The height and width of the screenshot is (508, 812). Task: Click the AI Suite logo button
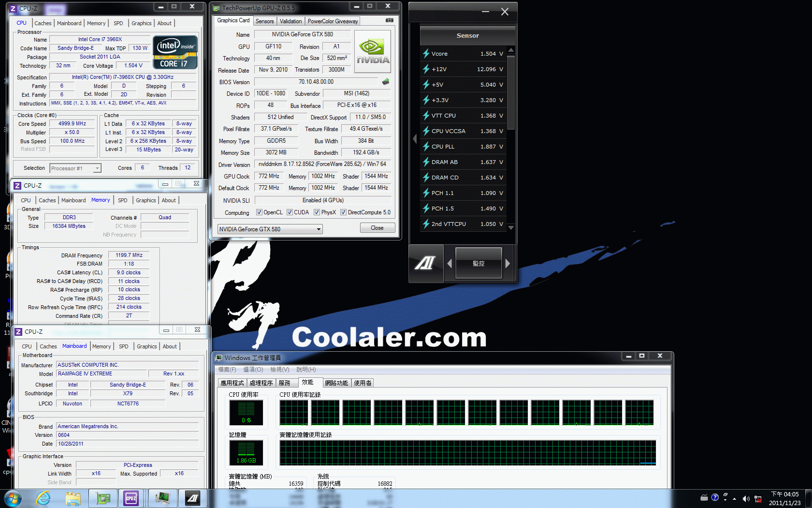(x=425, y=263)
